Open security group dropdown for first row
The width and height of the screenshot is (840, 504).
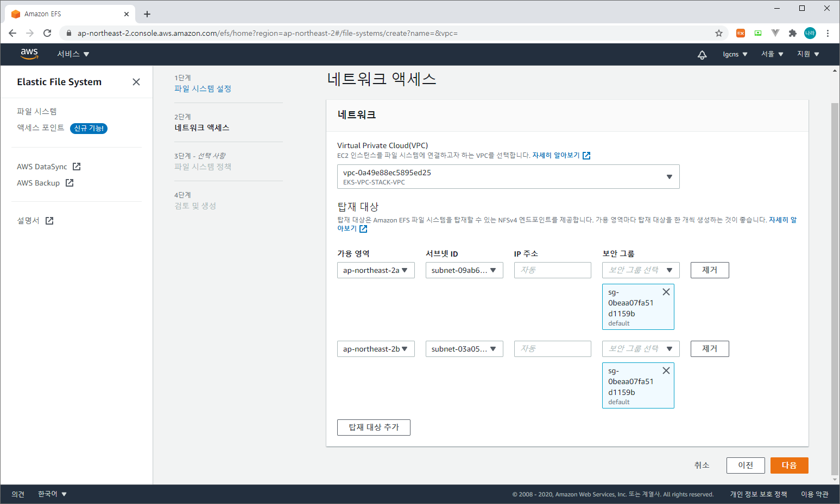click(x=641, y=270)
